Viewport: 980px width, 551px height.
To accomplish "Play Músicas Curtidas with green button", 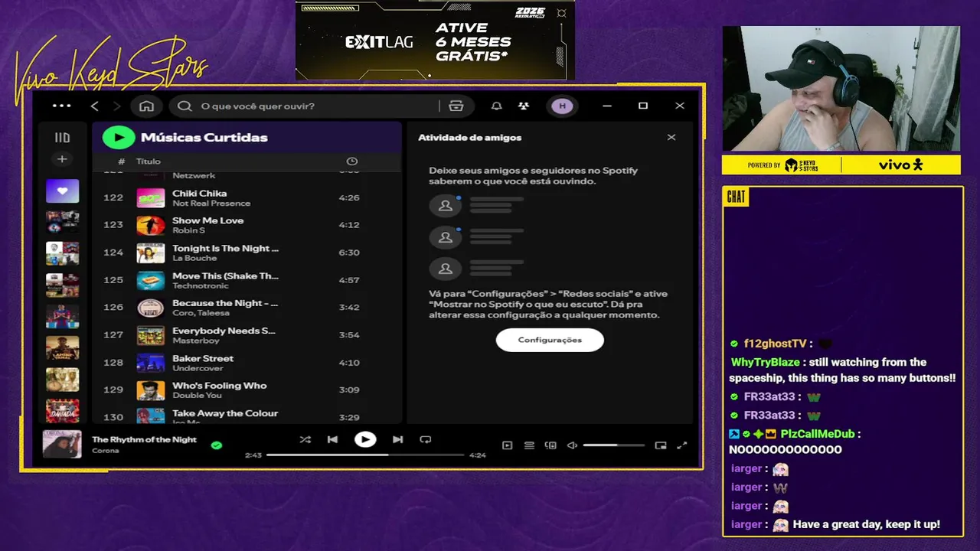I will (119, 137).
